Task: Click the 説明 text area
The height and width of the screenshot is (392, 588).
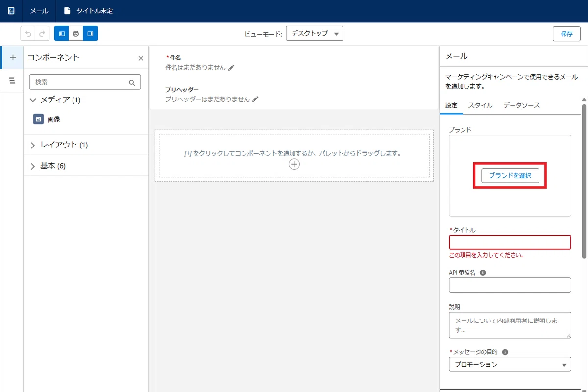Action: 510,325
